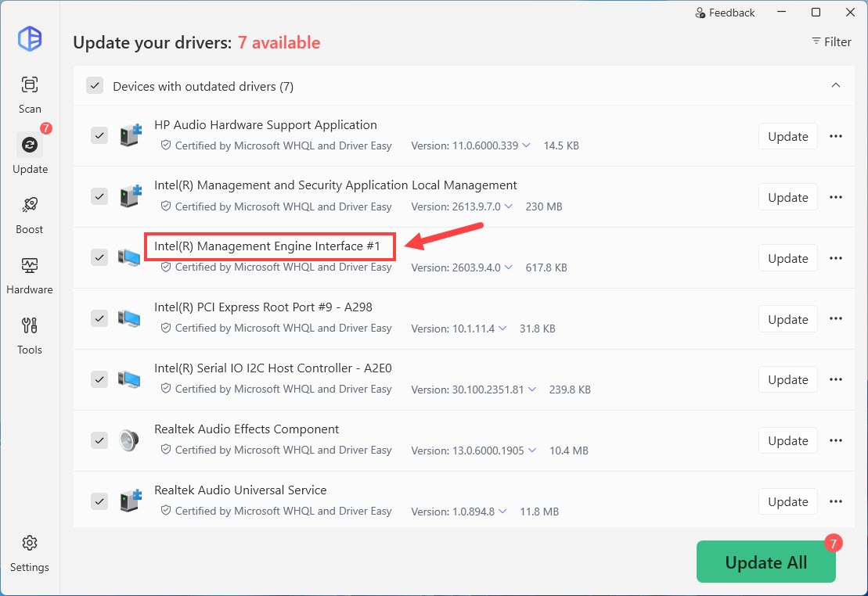868x596 pixels.
Task: Select Intel(R) Management Engine Interface #1 name
Action: 267,246
